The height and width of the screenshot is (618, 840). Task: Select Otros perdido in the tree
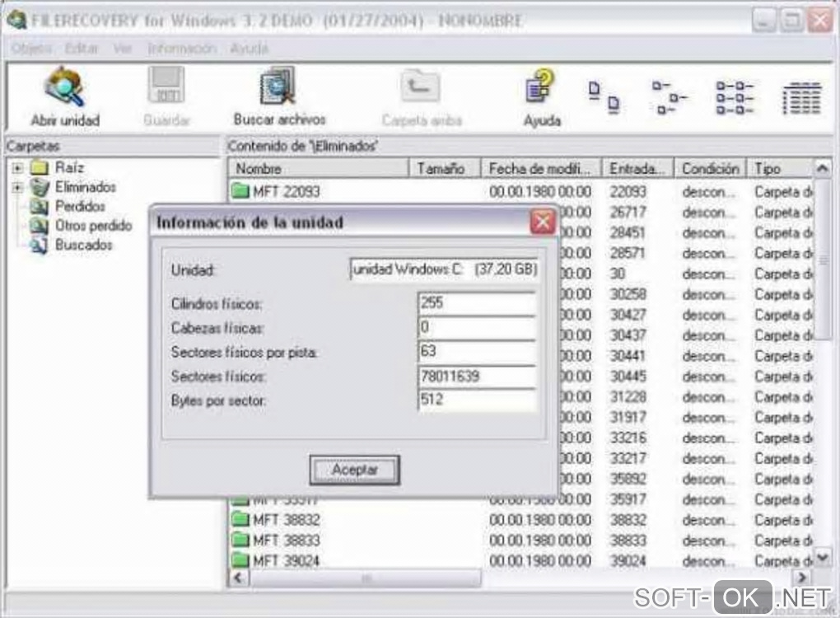[x=81, y=226]
